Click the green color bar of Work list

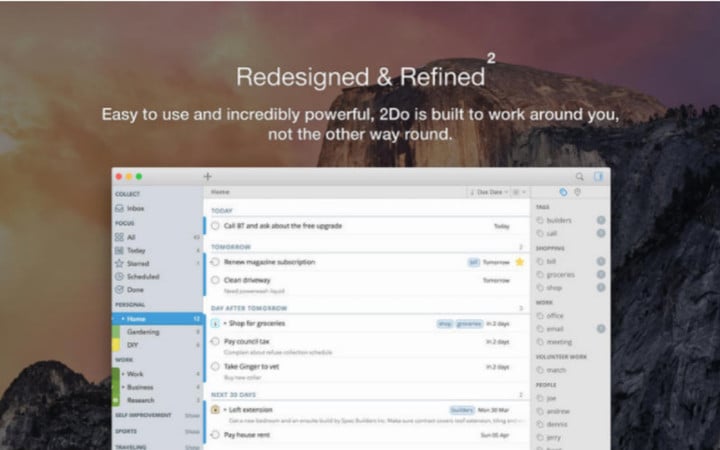point(116,374)
